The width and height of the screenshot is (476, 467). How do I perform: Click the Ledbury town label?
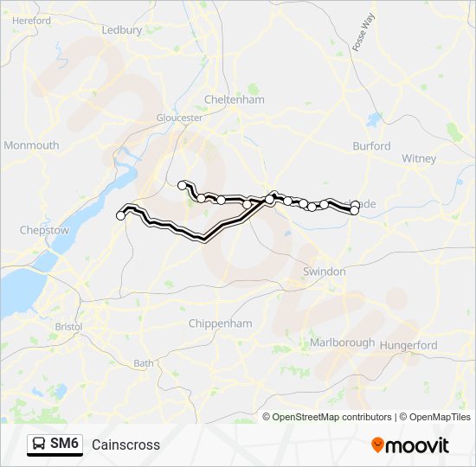(122, 30)
